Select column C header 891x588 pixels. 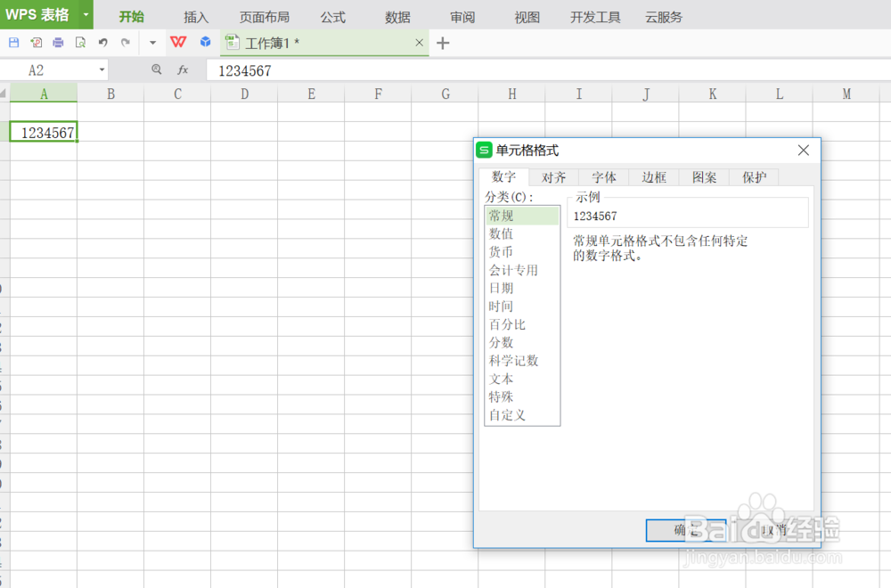pyautogui.click(x=177, y=94)
